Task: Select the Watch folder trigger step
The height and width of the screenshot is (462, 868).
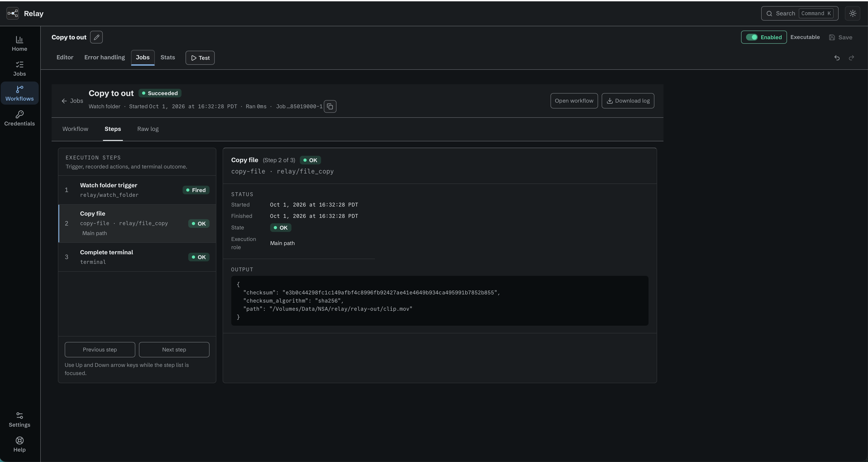Action: (137, 190)
